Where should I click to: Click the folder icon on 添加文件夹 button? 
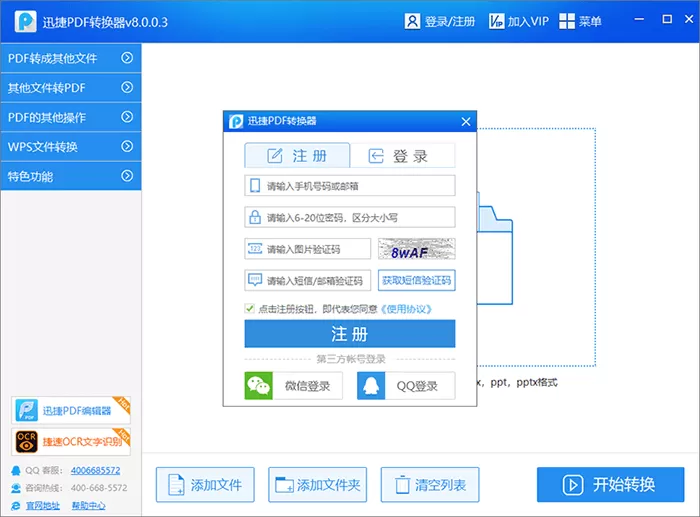click(x=284, y=485)
